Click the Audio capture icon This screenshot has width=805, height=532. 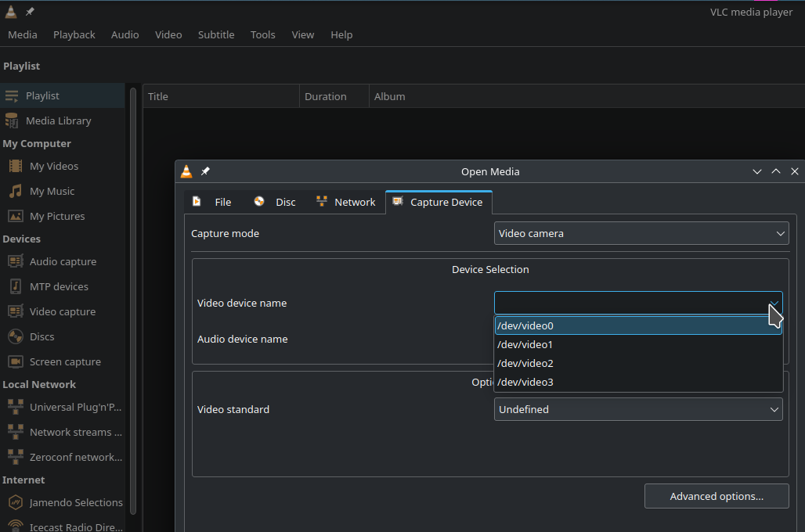tap(16, 261)
